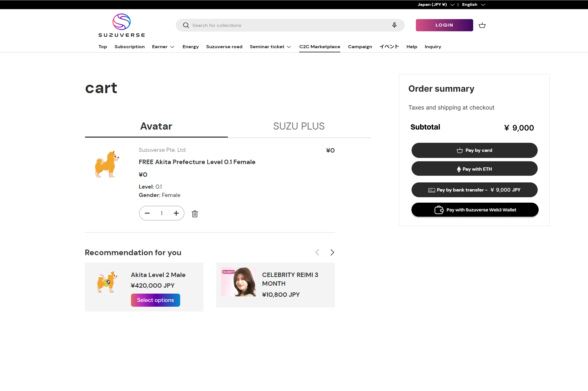Remove item using trash icon
Image resolution: width=588 pixels, height=391 pixels.
pos(195,214)
